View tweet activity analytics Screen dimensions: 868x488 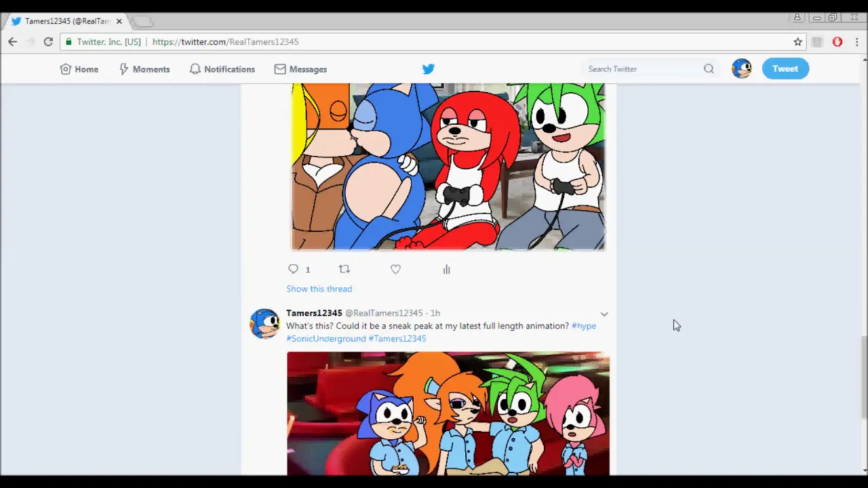pos(446,269)
